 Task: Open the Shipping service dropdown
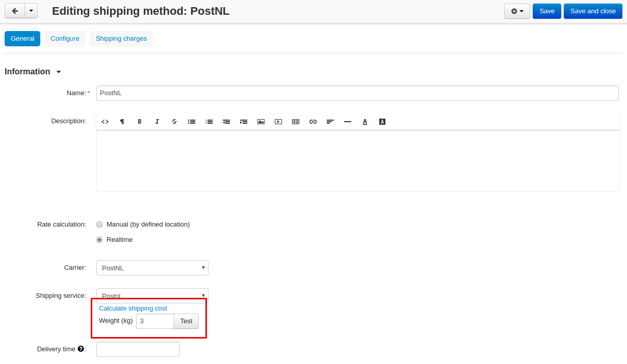click(152, 295)
